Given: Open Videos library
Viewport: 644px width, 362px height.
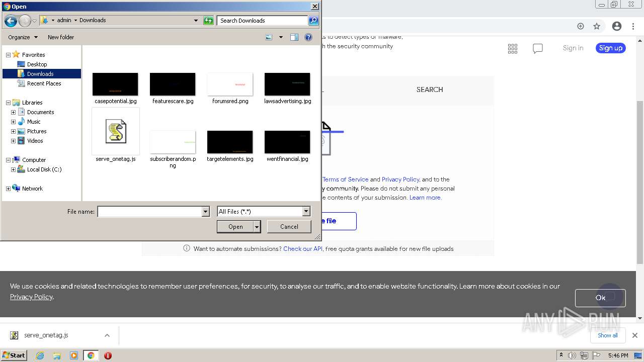Looking at the screenshot, I should 35,141.
